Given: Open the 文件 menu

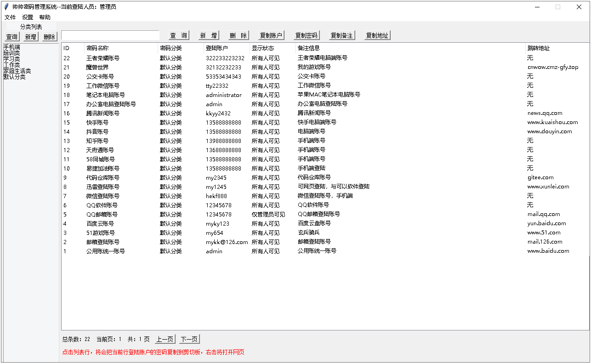Looking at the screenshot, I should [x=10, y=17].
